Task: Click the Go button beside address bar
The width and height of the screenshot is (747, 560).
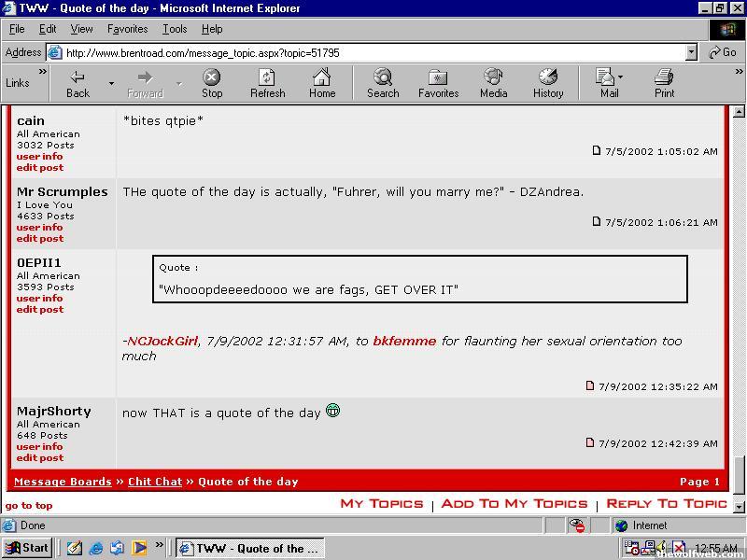Action: click(x=723, y=53)
